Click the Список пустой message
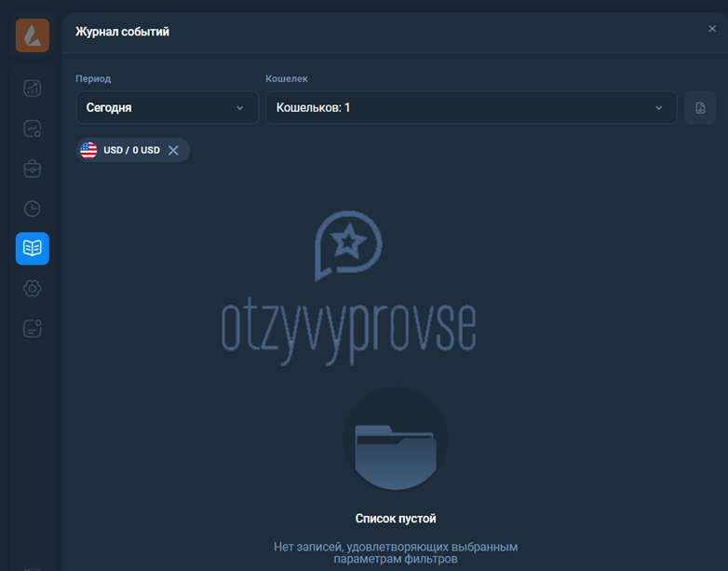Screen dimensions: 728x571 click(396, 519)
